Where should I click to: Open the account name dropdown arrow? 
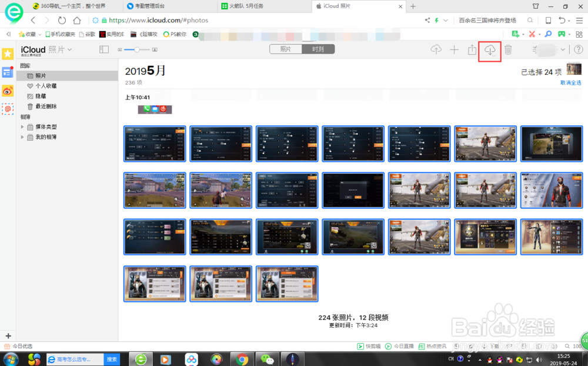[x=563, y=49]
